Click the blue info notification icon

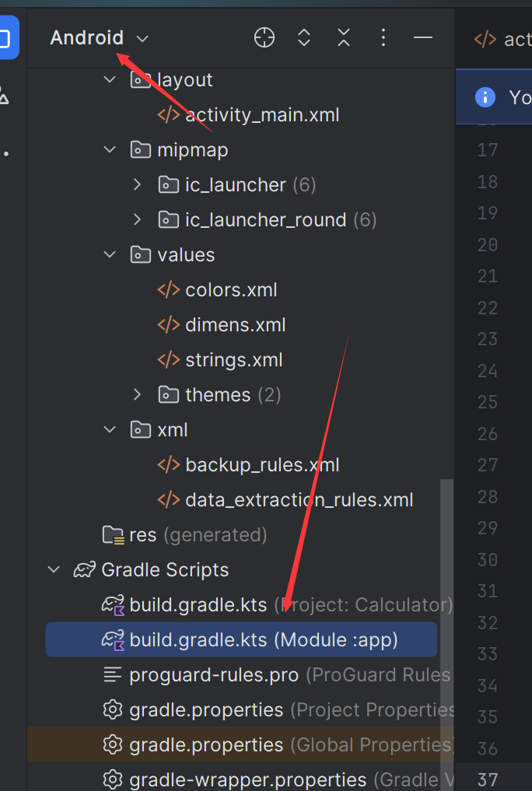pyautogui.click(x=485, y=97)
